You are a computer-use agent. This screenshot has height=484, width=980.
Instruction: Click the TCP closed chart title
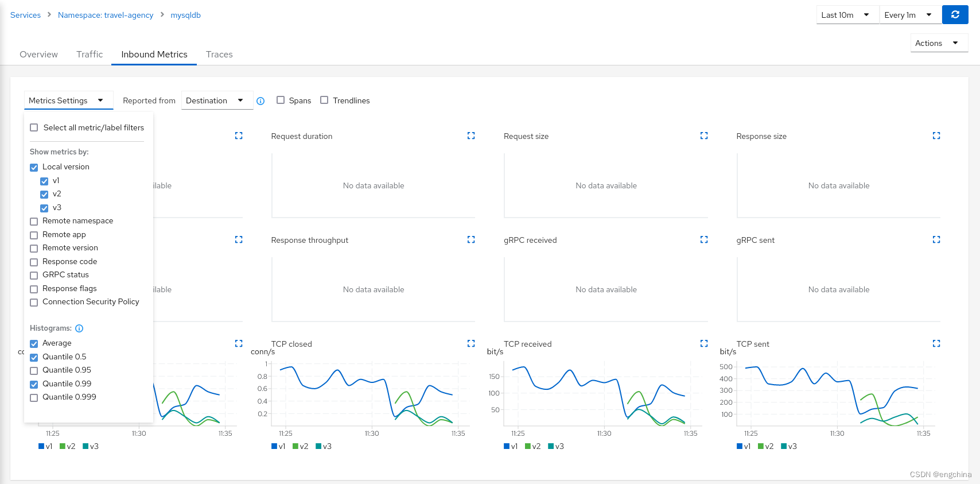[291, 344]
